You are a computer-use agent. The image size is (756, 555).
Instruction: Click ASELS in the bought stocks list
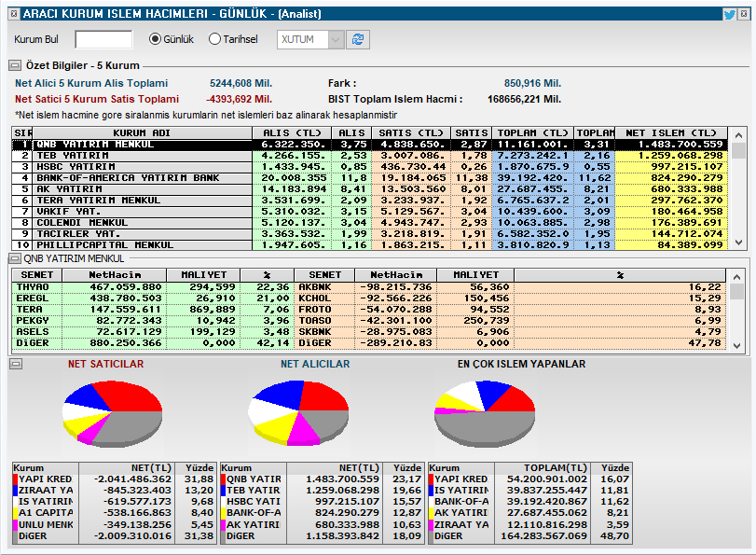pos(33,331)
